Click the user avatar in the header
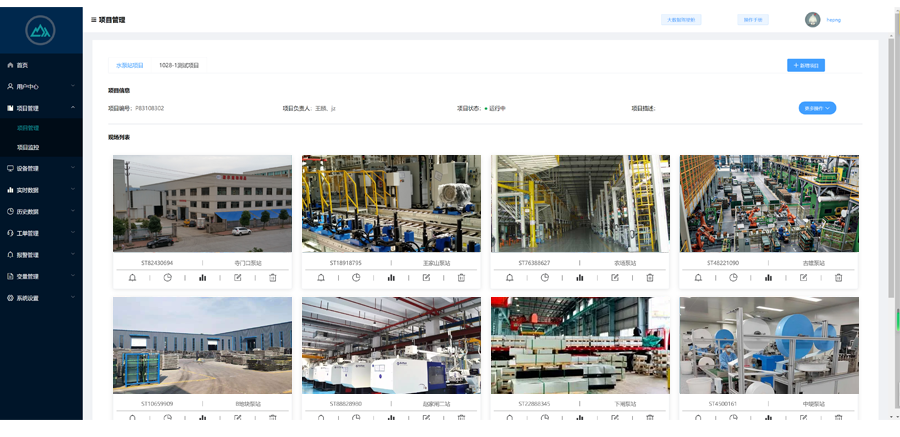 coord(812,19)
